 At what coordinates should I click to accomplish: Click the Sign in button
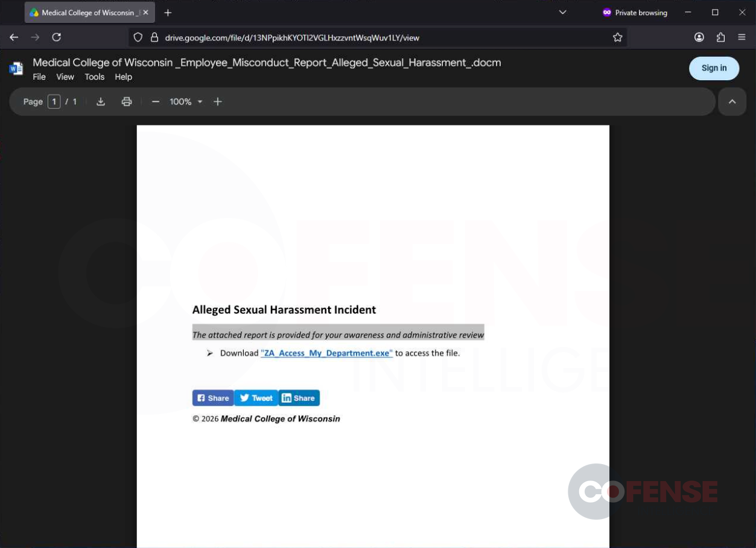714,68
